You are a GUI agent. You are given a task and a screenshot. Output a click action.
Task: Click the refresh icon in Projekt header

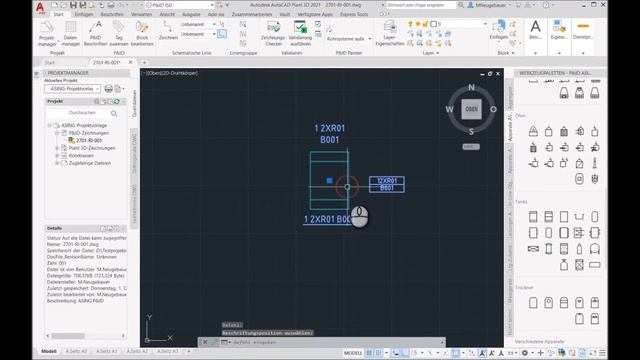117,101
